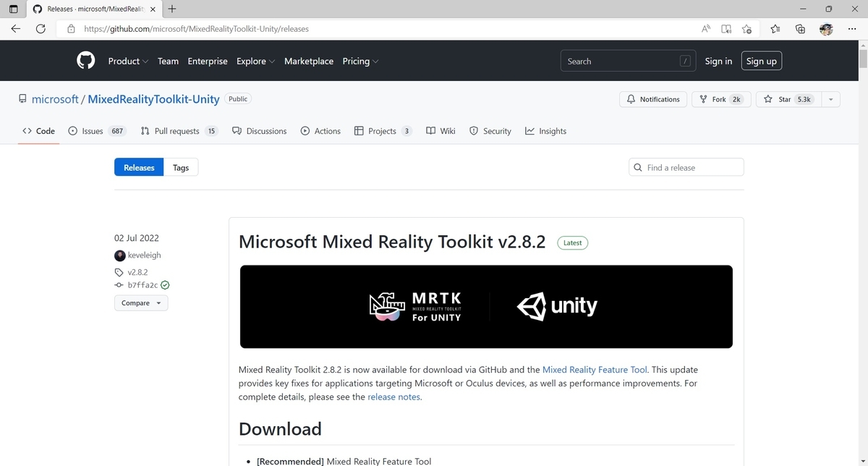Close the Releases browser tab

point(153,9)
